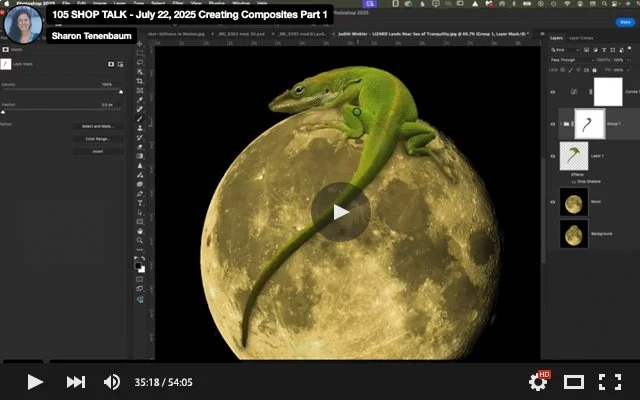640x400 pixels.
Task: Select the Pen tool
Action: click(140, 194)
